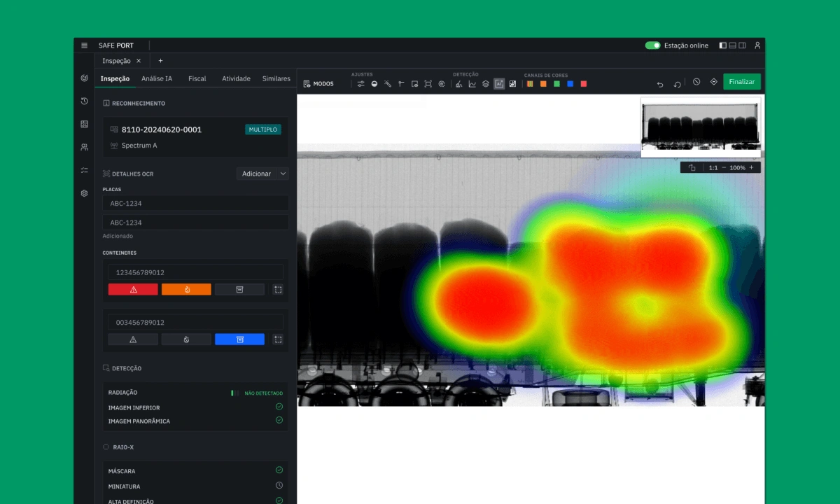The height and width of the screenshot is (504, 840).
Task: Open the Modos menu
Action: pos(318,84)
